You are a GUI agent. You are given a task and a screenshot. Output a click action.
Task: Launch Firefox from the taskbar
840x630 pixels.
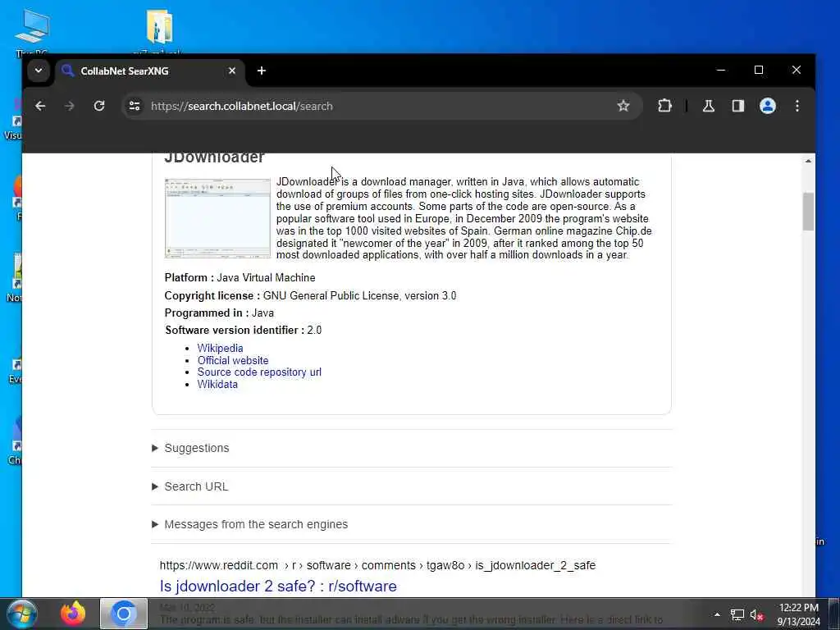(73, 614)
